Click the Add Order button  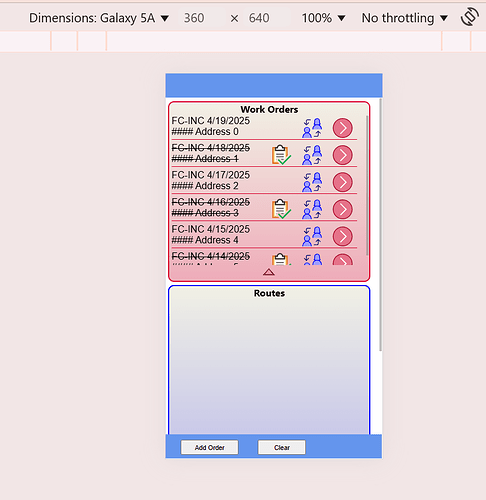[210, 447]
